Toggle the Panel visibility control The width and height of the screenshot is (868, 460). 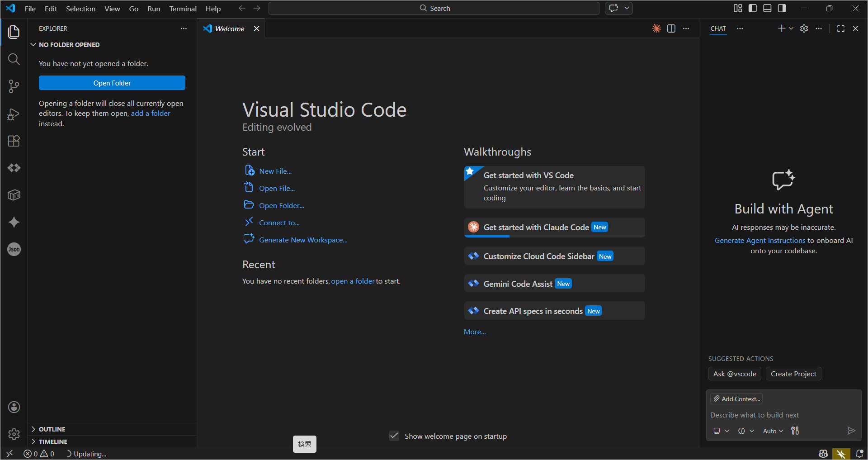point(767,8)
